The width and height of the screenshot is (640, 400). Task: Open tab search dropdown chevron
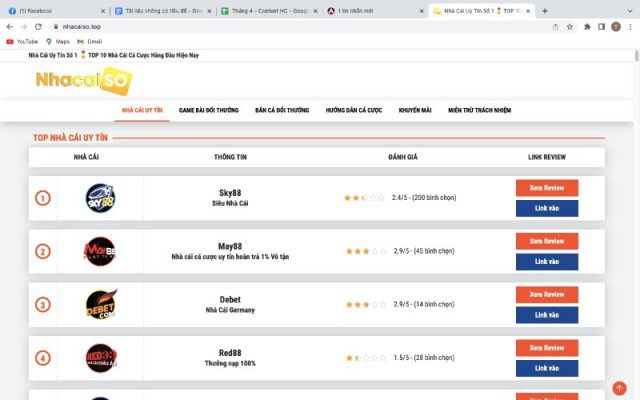click(x=630, y=11)
